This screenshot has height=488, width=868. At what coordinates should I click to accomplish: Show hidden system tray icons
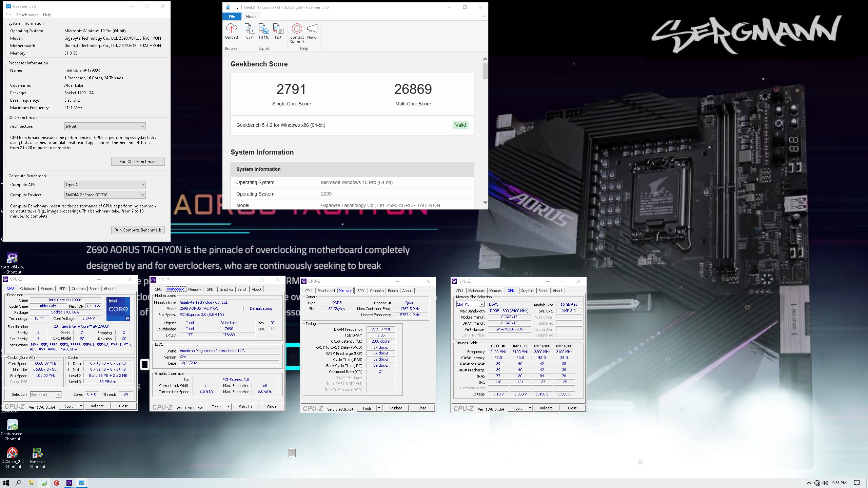809,483
